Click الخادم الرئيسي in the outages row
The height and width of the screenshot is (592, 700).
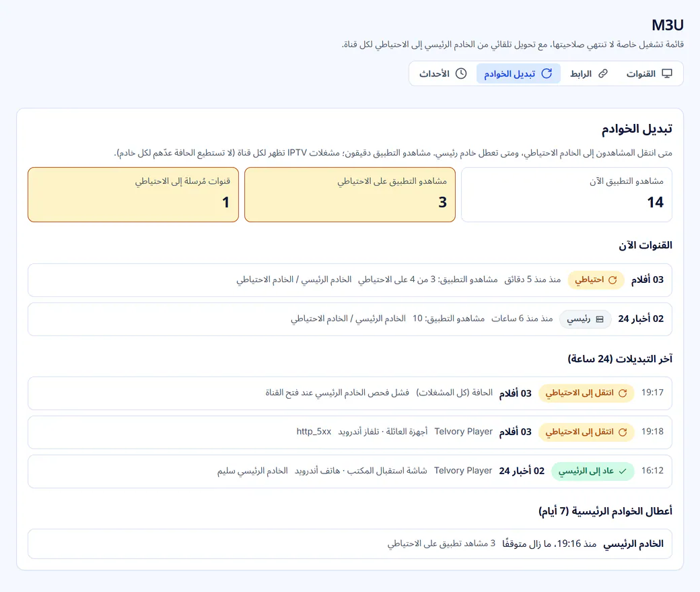[x=633, y=544]
